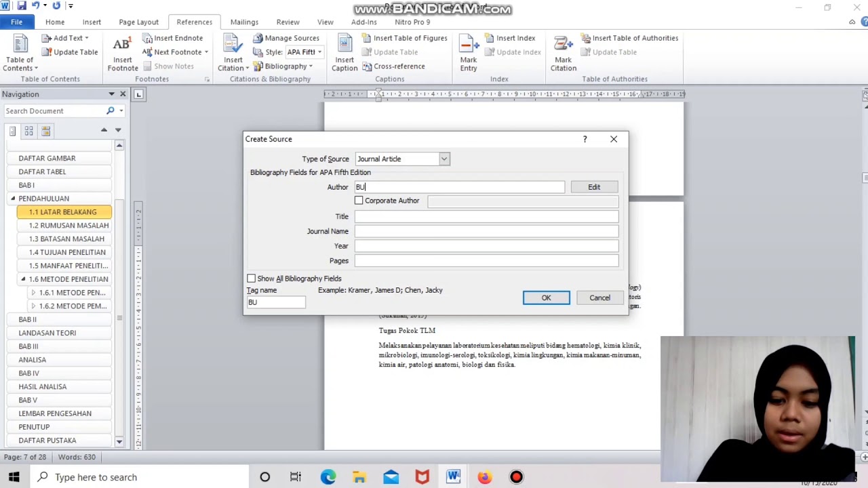The width and height of the screenshot is (868, 488).
Task: Open Microsoft Edge from the taskbar
Action: [x=328, y=477]
